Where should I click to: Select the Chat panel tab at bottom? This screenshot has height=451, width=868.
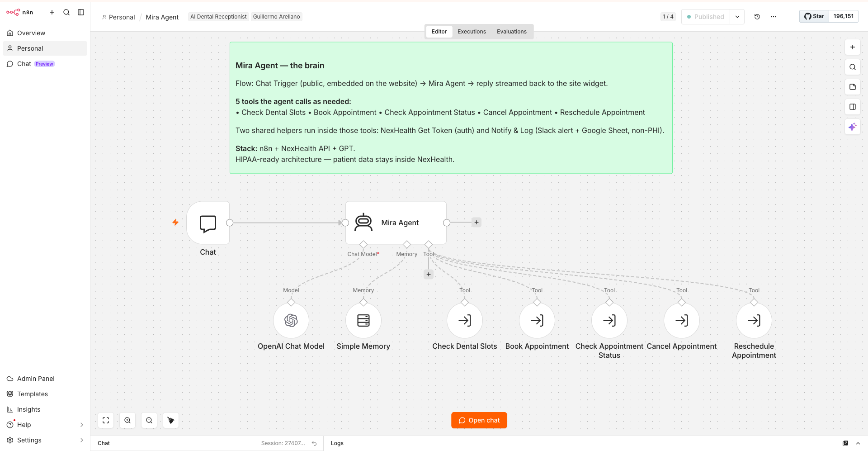point(104,443)
